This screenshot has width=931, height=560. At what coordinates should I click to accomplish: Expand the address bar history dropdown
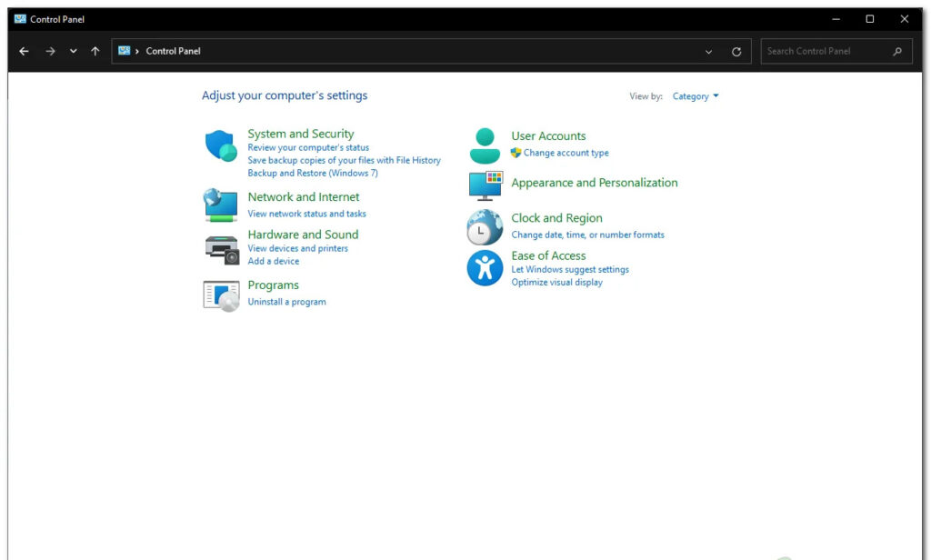point(708,52)
